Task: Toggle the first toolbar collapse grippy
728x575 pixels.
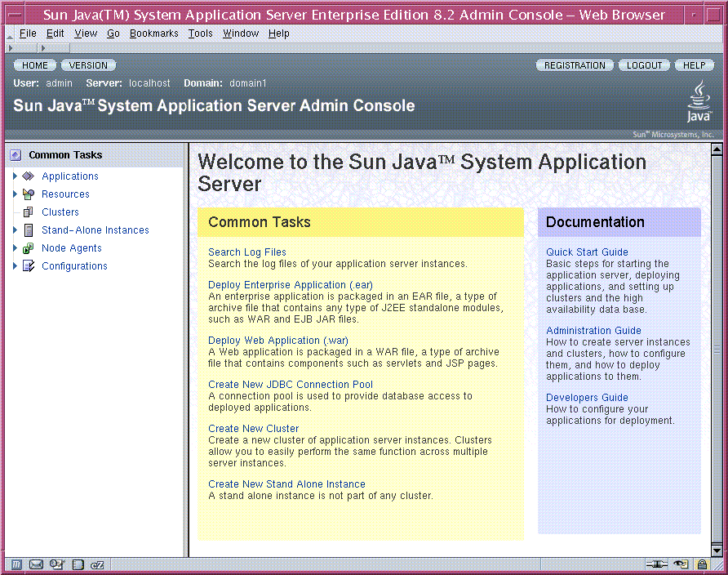Action: click(x=11, y=48)
